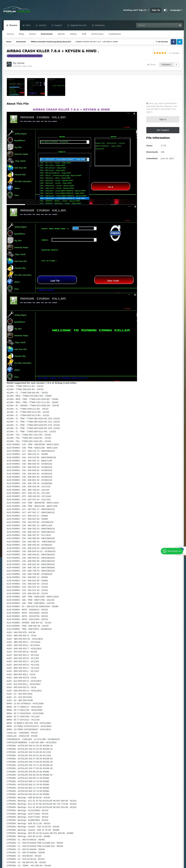Click Immobilisers icon in first app screenshot
Viewport: 186px width, 868px height.
click(x=10, y=140)
